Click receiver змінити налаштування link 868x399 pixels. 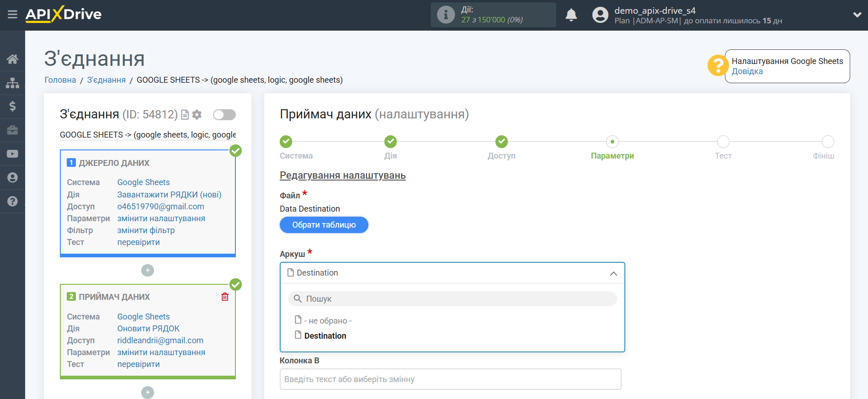[x=161, y=352]
